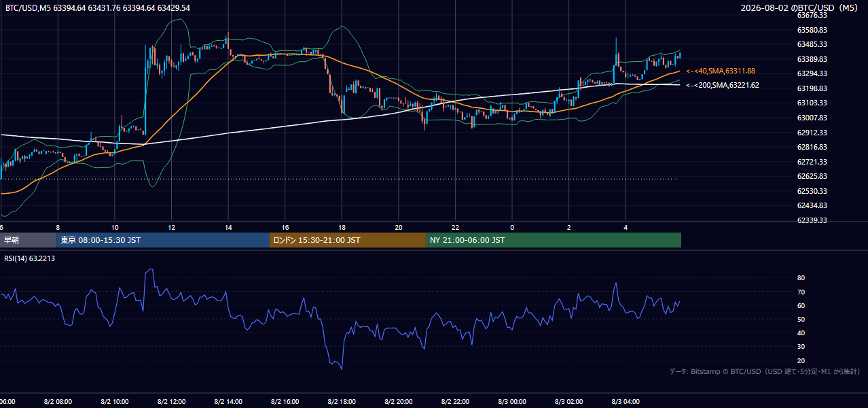Click the price axis value 62530.33
Viewport: 868px width, 408px height.
coord(812,191)
